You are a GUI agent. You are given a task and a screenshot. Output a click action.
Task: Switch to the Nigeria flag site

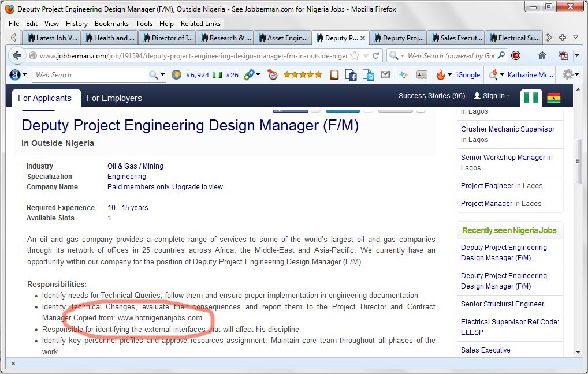[x=531, y=98]
